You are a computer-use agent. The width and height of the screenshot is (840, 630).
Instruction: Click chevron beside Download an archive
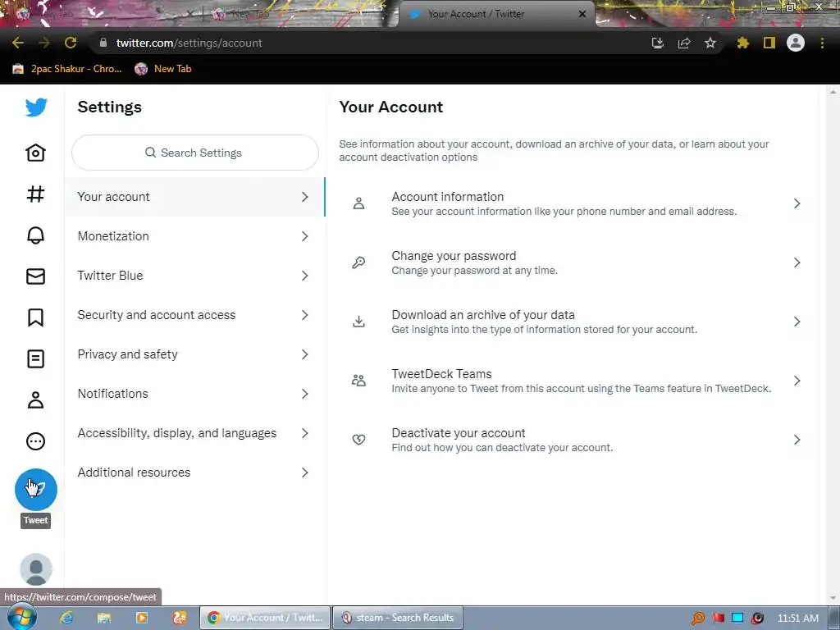tap(797, 322)
